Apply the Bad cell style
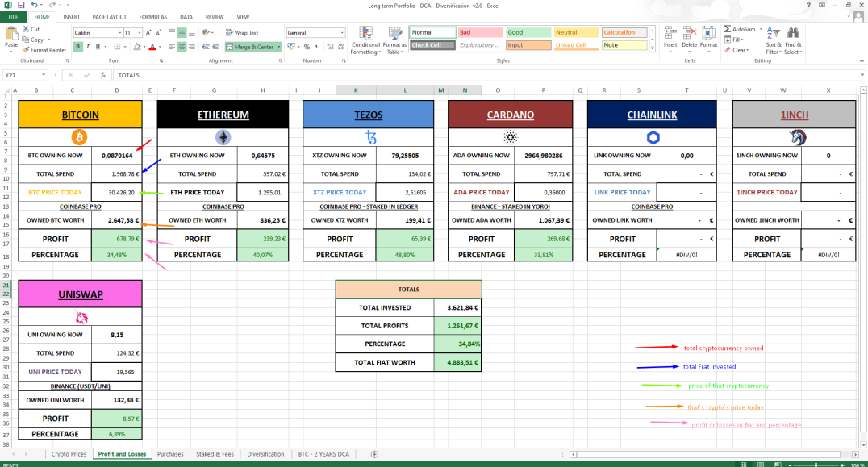Image resolution: width=868 pixels, height=467 pixels. 480,32
